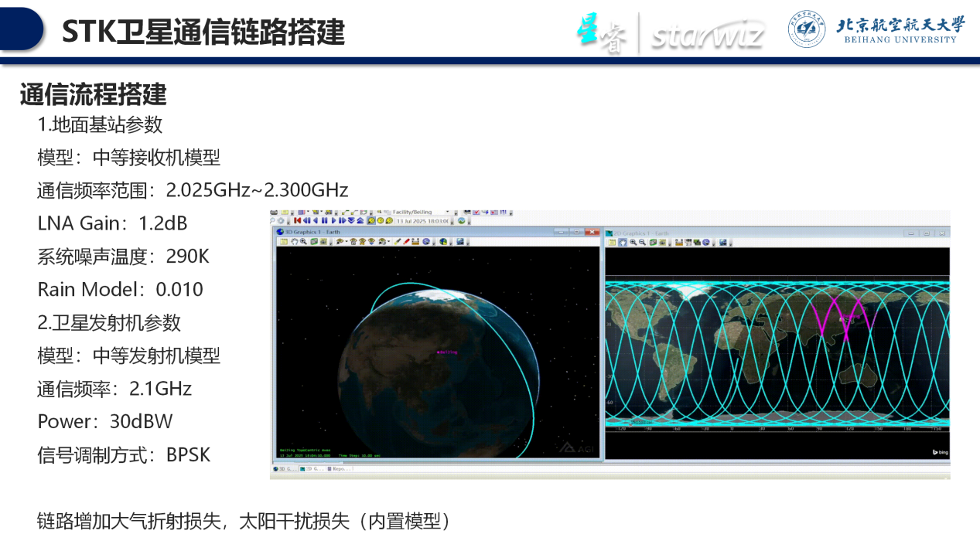This screenshot has width=980, height=551.
Task: Select the zoom magnifier in 3D Graphics toolbar
Action: coord(302,242)
